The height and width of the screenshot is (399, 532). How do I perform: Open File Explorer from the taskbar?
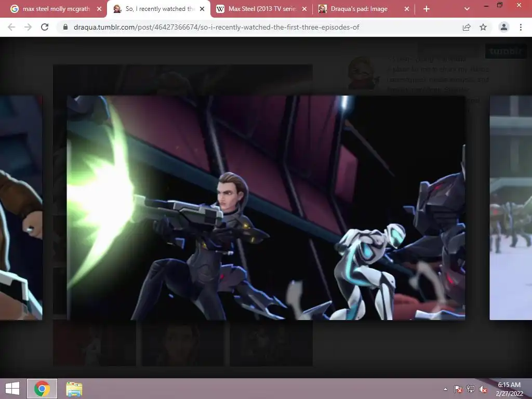pyautogui.click(x=74, y=389)
